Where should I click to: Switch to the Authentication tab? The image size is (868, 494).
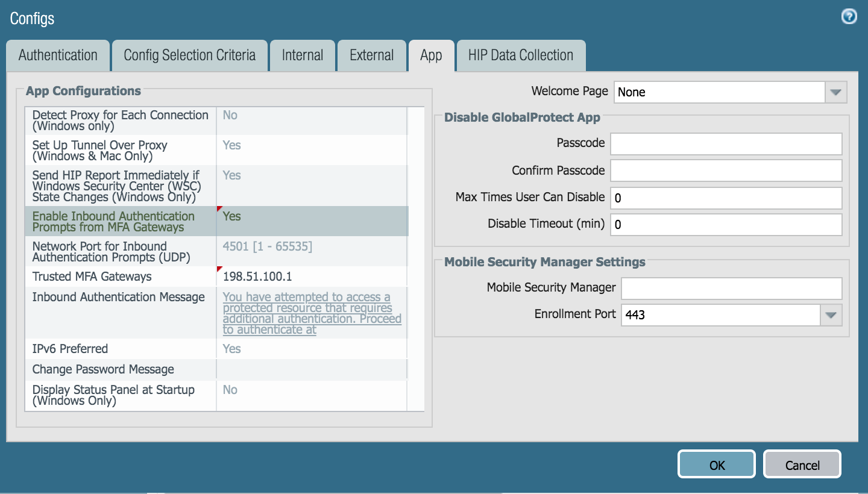click(58, 55)
